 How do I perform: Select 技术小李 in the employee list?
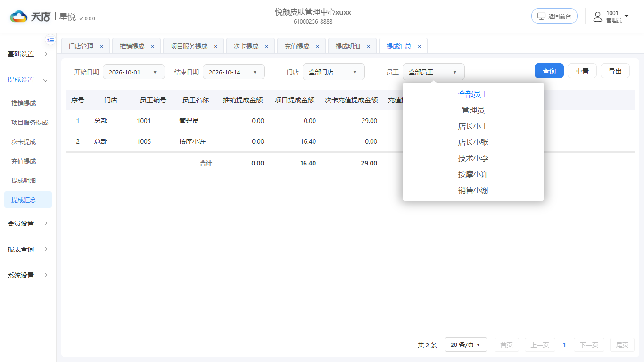pos(473,158)
